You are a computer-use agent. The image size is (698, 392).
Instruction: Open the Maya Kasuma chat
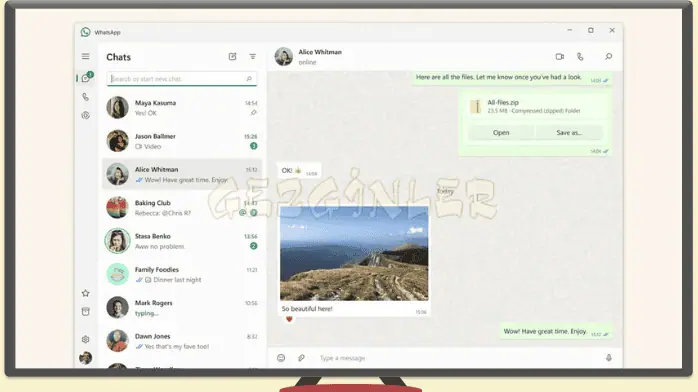pos(182,108)
